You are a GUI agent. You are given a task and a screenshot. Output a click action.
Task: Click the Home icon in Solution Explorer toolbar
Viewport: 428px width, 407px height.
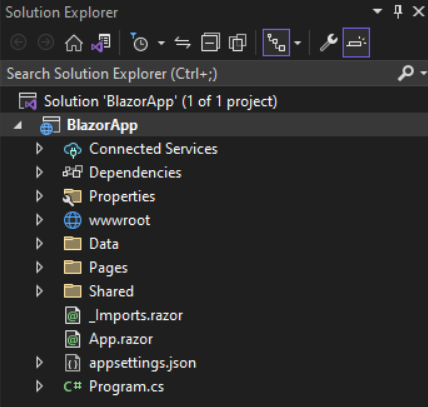click(74, 43)
